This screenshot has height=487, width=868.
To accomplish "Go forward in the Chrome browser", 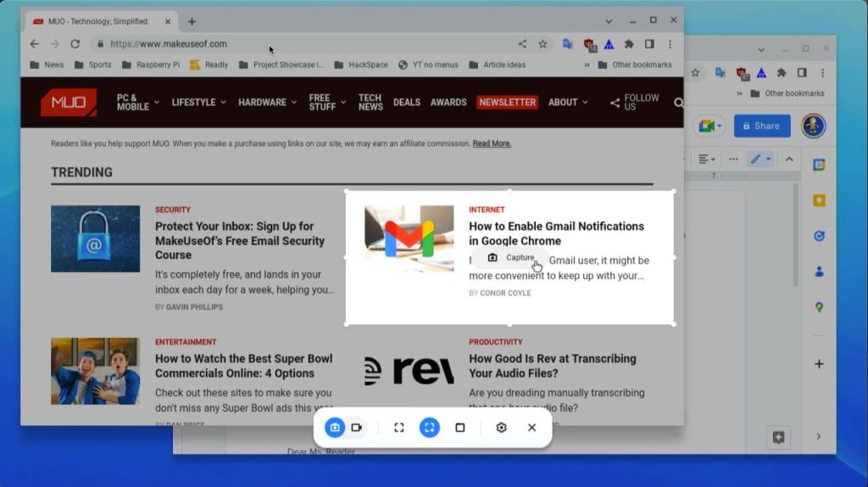I will (x=55, y=44).
